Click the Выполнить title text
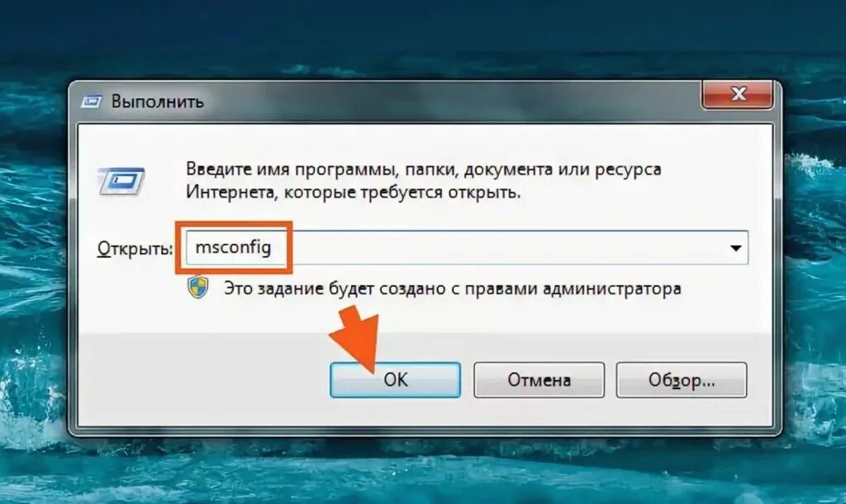The width and height of the screenshot is (846, 504). click(158, 102)
